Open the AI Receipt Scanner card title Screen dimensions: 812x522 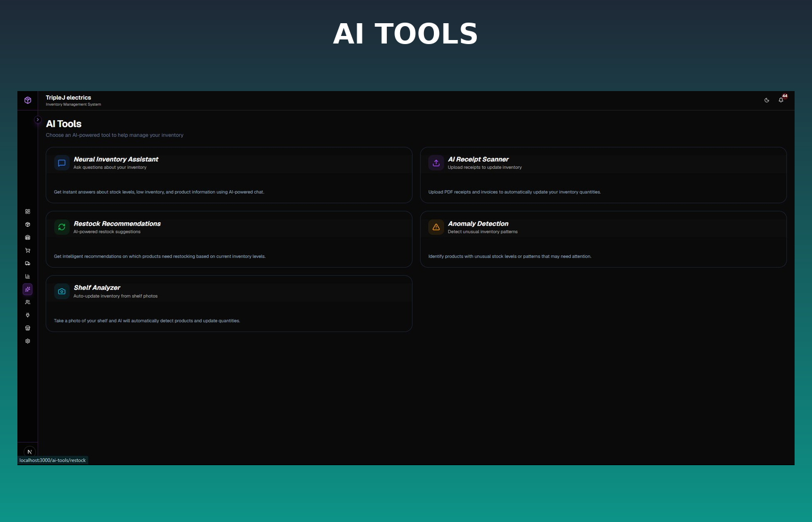click(478, 159)
